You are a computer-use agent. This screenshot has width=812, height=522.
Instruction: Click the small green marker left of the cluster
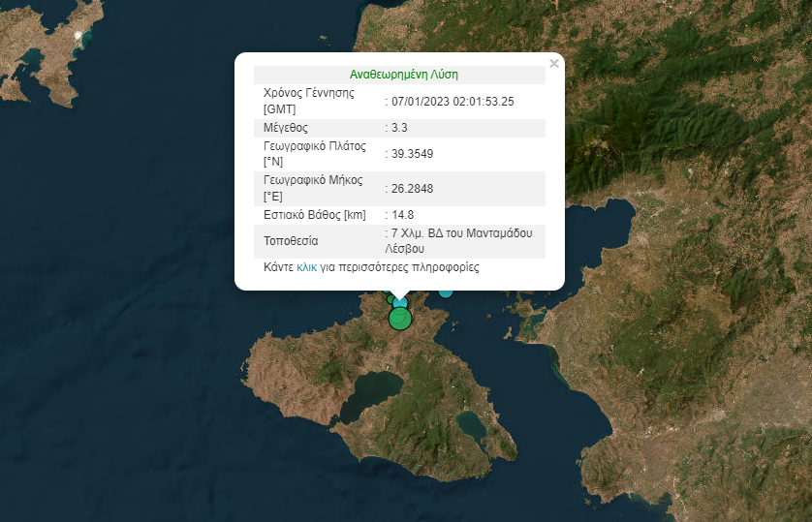[390, 299]
